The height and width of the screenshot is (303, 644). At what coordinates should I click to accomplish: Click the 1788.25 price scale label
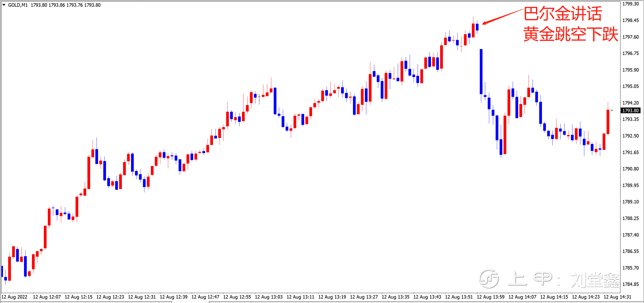click(x=630, y=218)
